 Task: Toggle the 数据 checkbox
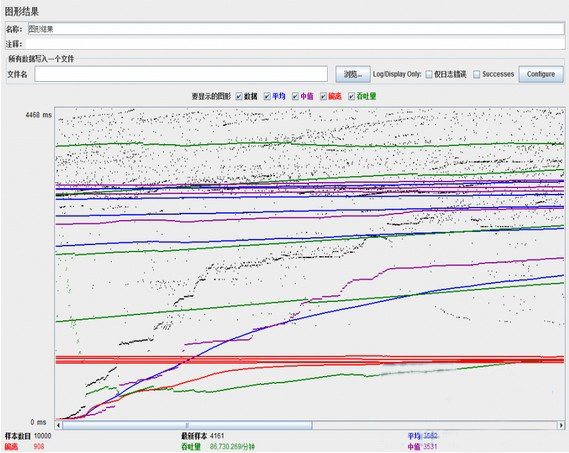(239, 96)
